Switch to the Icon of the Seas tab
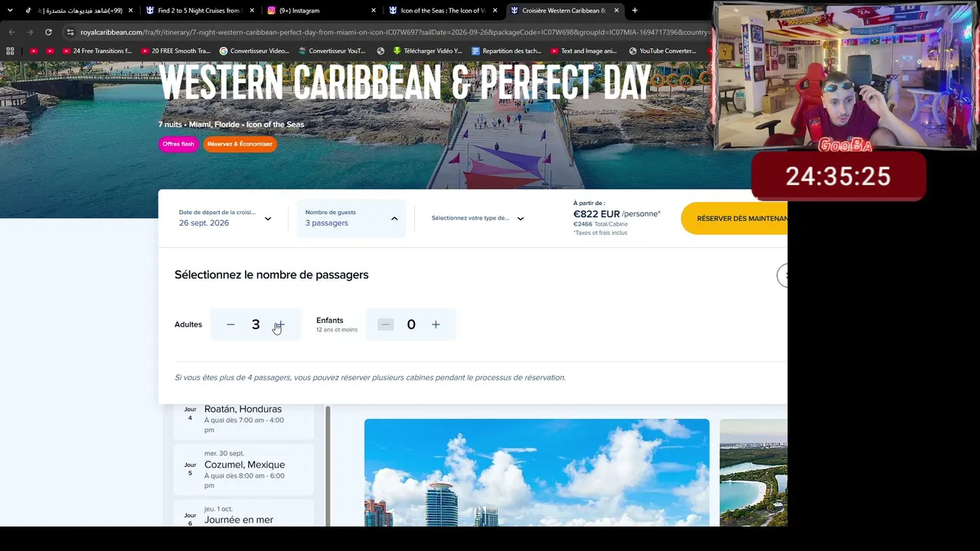The width and height of the screenshot is (980, 551). click(x=443, y=11)
